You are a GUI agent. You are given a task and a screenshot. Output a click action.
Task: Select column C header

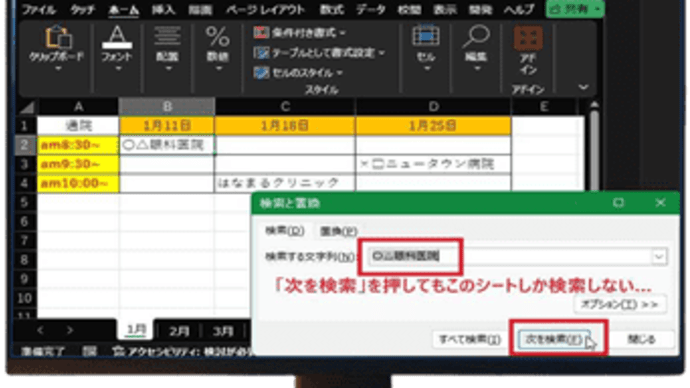click(285, 107)
